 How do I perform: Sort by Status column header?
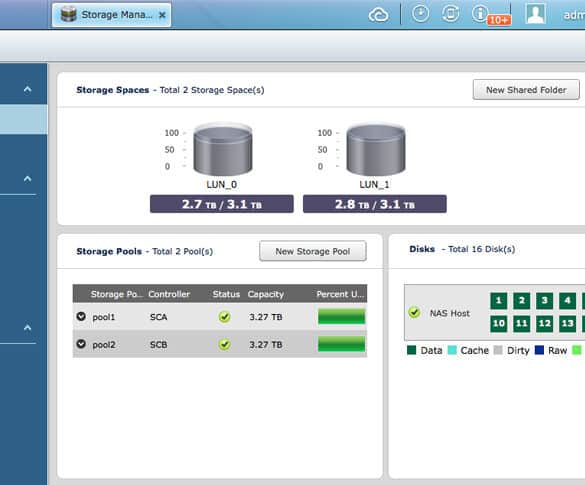[226, 294]
